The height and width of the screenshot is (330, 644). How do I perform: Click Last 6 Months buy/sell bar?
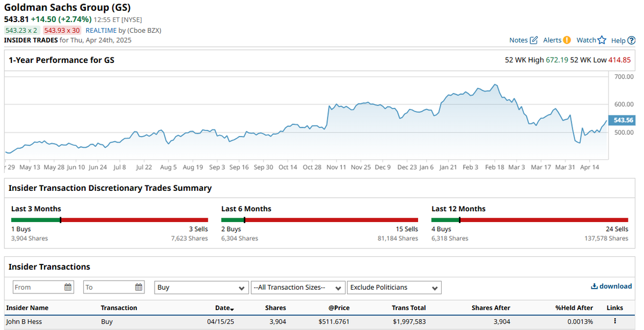(320, 220)
